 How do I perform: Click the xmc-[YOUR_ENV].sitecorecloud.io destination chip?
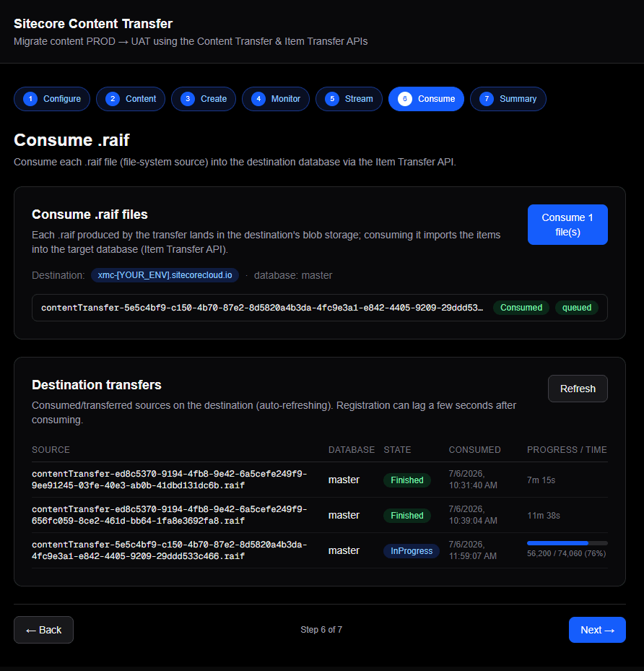[x=165, y=275]
